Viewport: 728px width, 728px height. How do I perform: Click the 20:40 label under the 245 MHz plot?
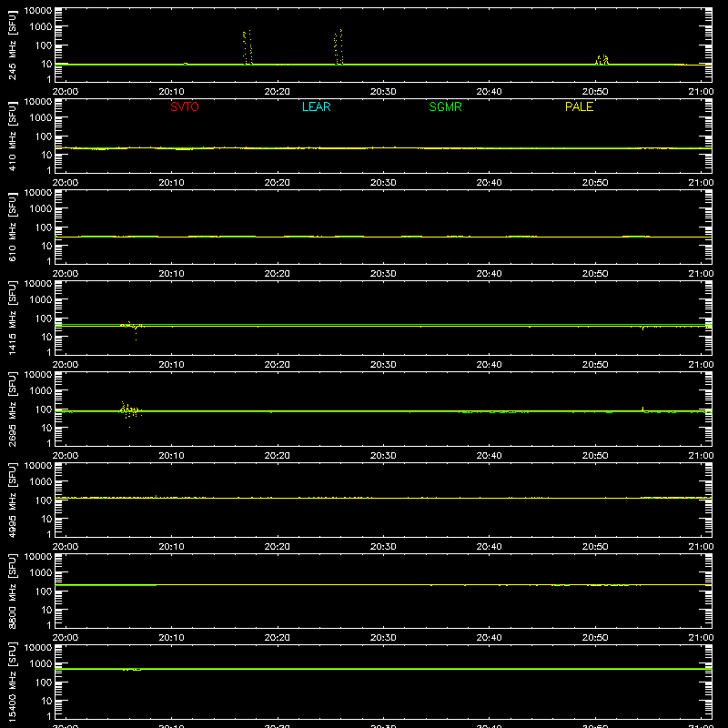tap(489, 92)
